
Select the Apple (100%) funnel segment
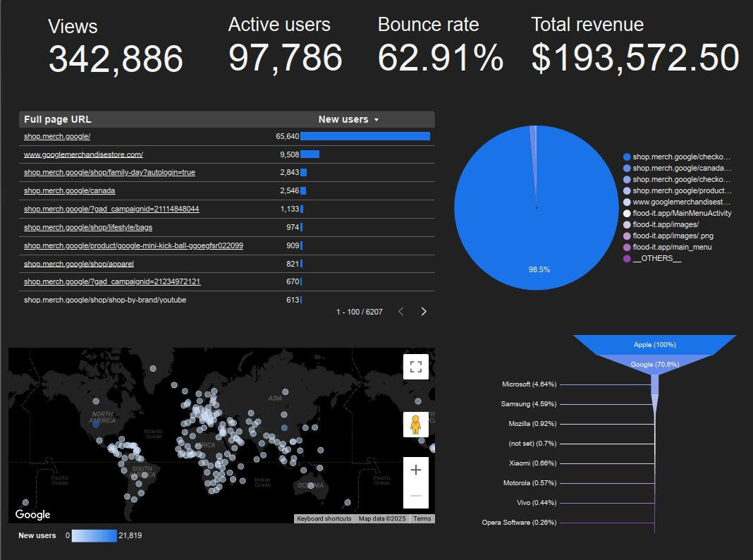(x=654, y=345)
